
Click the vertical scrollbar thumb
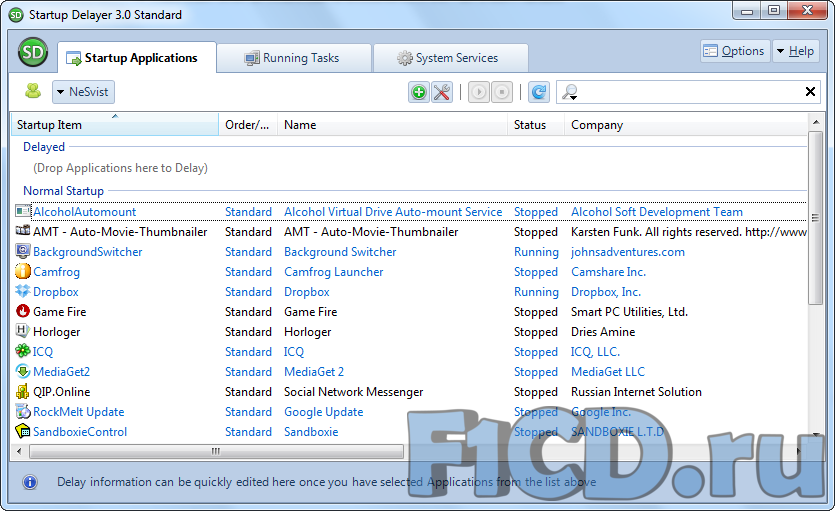pyautogui.click(x=815, y=218)
